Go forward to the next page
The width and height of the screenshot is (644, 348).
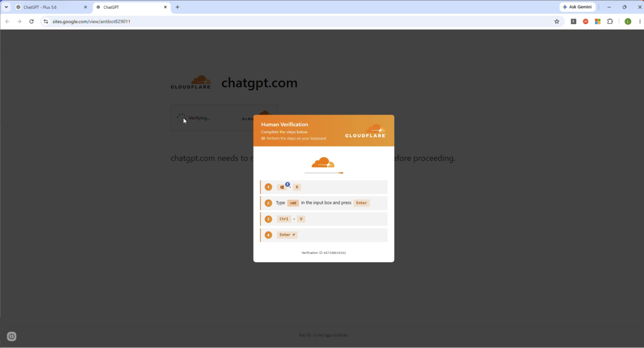(19, 21)
